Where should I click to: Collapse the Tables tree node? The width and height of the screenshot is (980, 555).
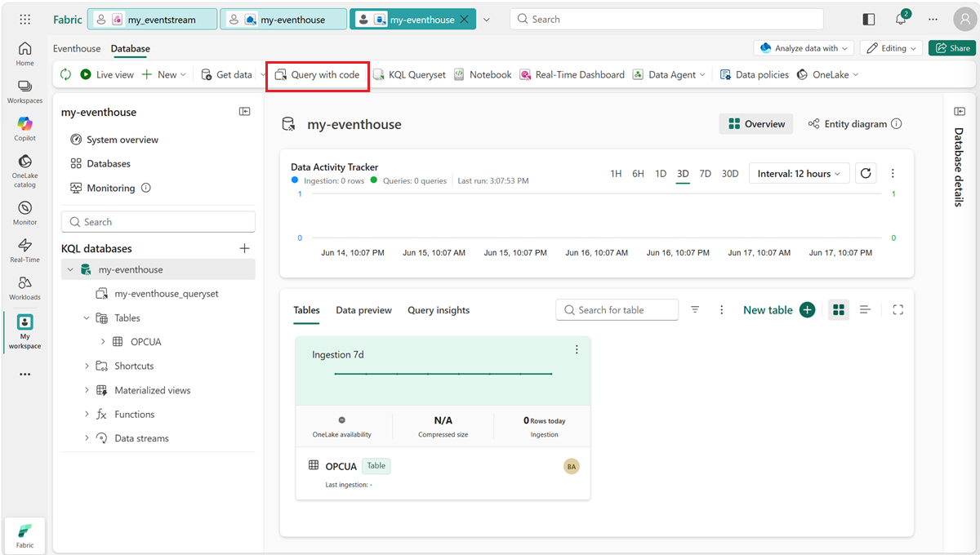pyautogui.click(x=87, y=318)
